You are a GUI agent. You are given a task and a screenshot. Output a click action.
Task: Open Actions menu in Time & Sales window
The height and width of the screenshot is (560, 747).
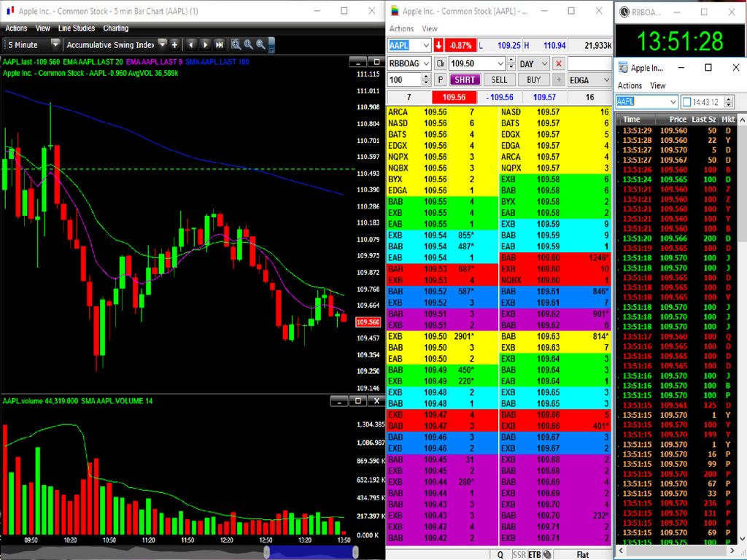coord(630,86)
